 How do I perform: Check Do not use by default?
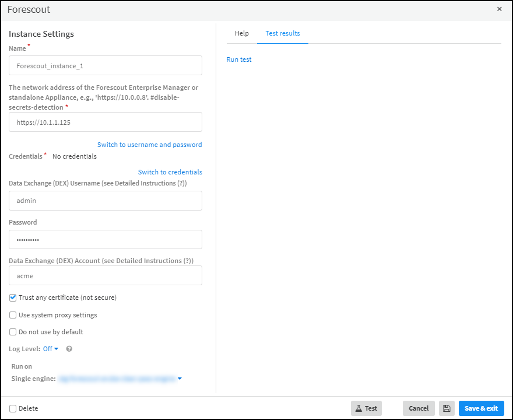point(13,332)
